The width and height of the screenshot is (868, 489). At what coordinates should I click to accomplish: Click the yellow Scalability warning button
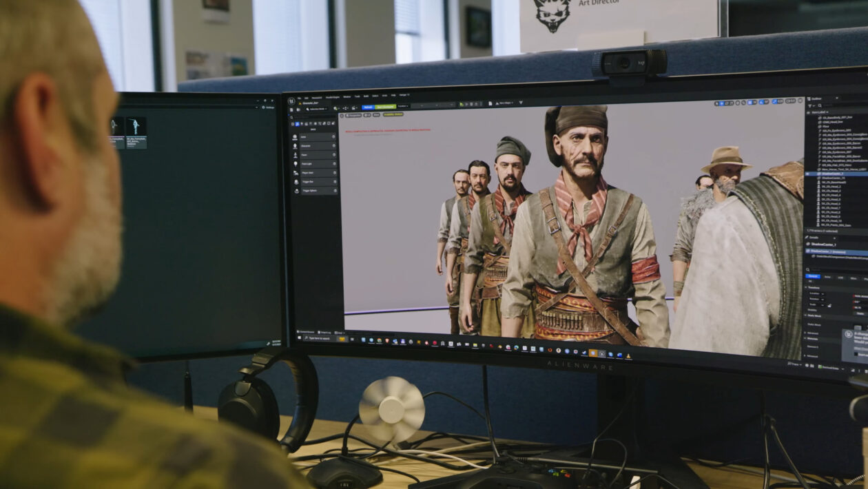tap(393, 114)
